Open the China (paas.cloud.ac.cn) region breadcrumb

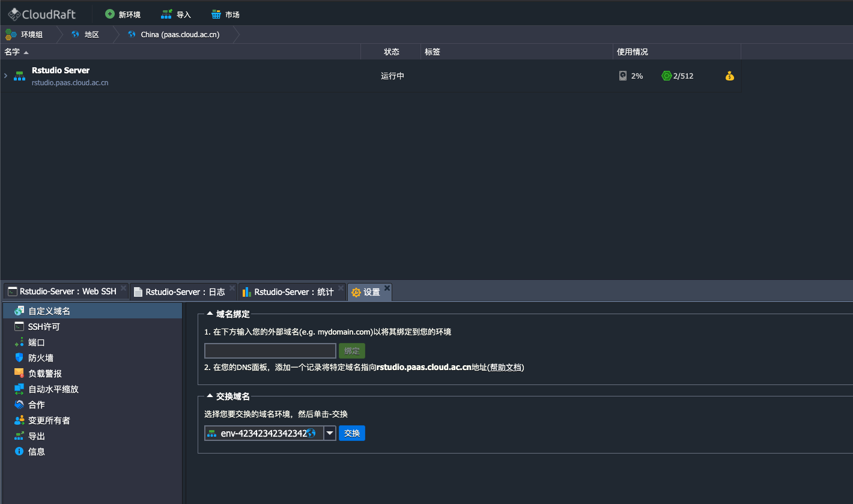[174, 34]
